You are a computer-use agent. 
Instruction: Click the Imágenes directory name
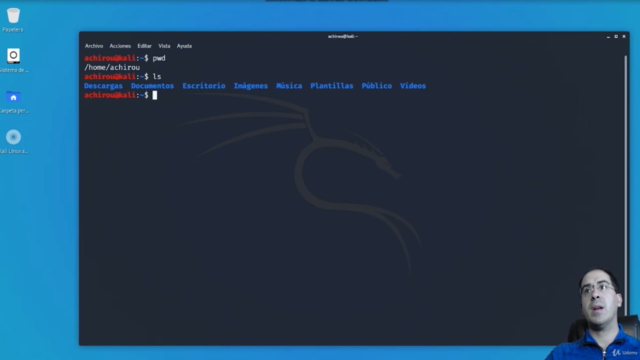pyautogui.click(x=251, y=86)
